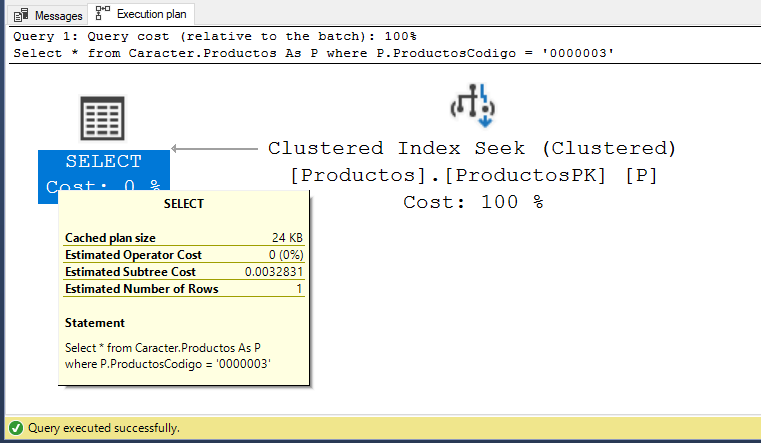Click the arrow connecting seek to SELECT
Screen dimensions: 761x443
215,148
